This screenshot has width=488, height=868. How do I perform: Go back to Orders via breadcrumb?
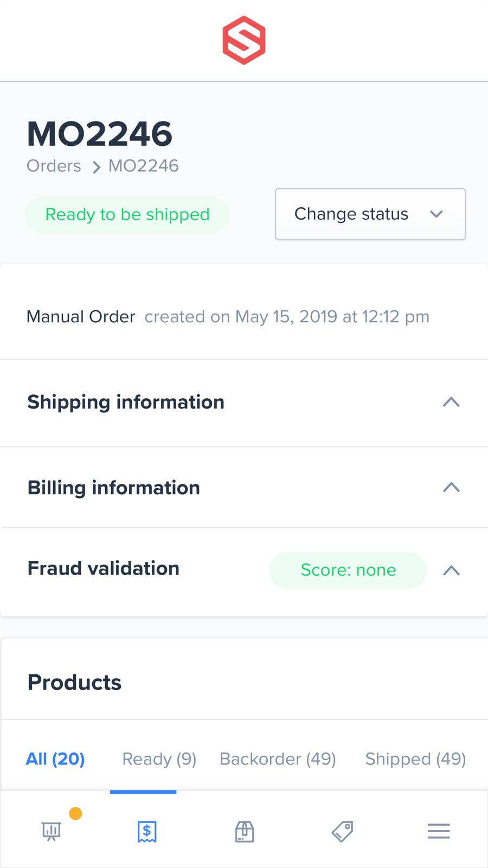tap(54, 166)
